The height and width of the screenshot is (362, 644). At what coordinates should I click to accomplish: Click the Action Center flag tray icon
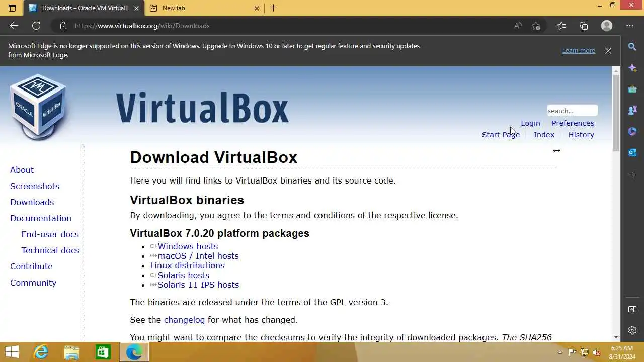(572, 352)
